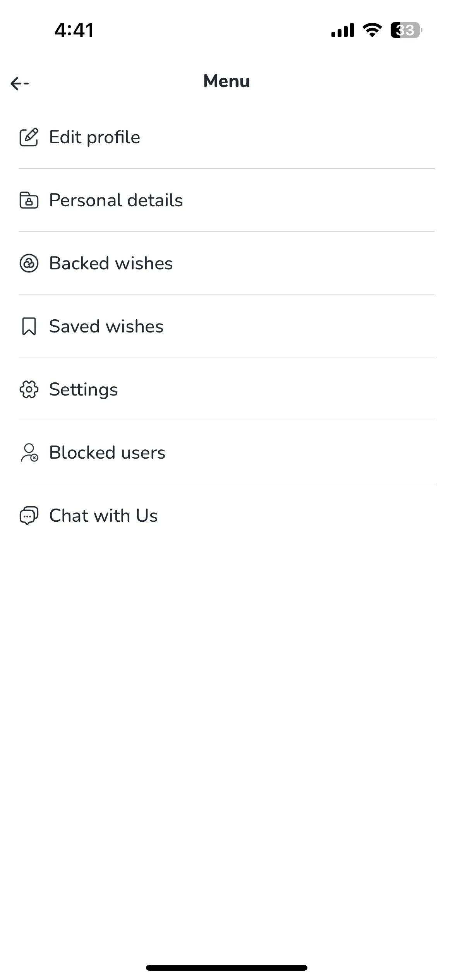Go to Saved wishes

[x=226, y=326]
